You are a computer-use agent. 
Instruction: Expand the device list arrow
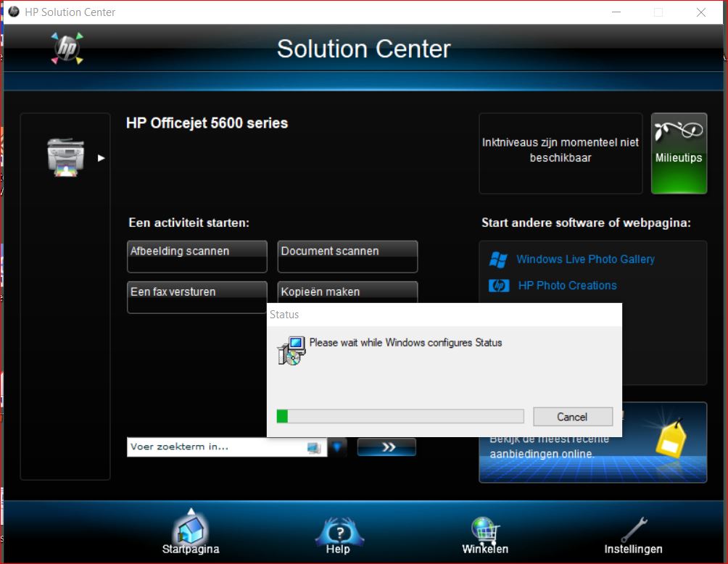coord(102,158)
